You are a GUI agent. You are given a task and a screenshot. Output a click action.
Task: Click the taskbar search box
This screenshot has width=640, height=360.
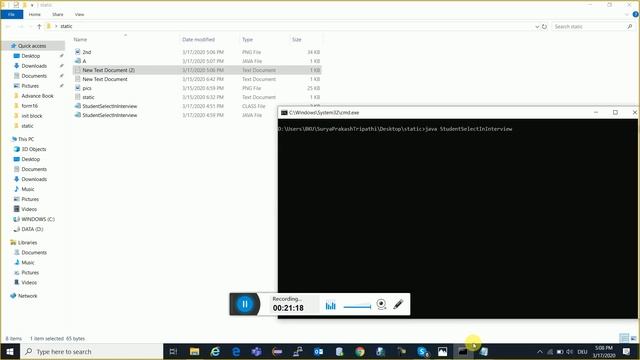point(91,351)
